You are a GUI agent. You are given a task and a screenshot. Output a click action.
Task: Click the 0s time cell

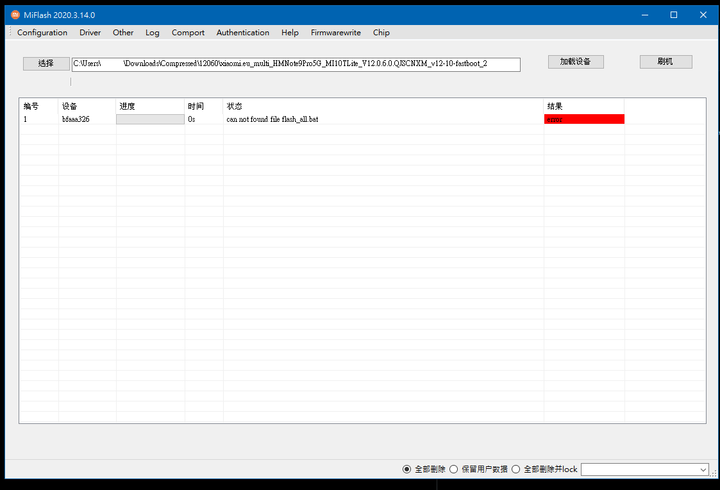pos(191,119)
